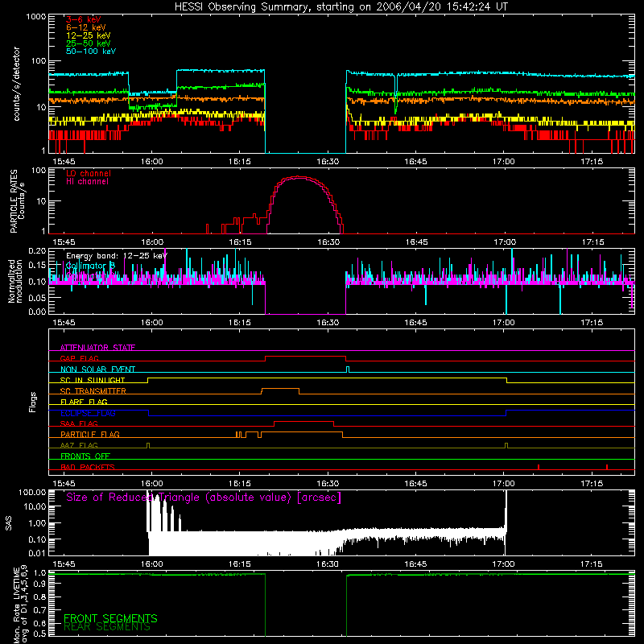Click the BAD PACKETS tick near 17:17
Screen dimensions: 644x644
coord(607,467)
